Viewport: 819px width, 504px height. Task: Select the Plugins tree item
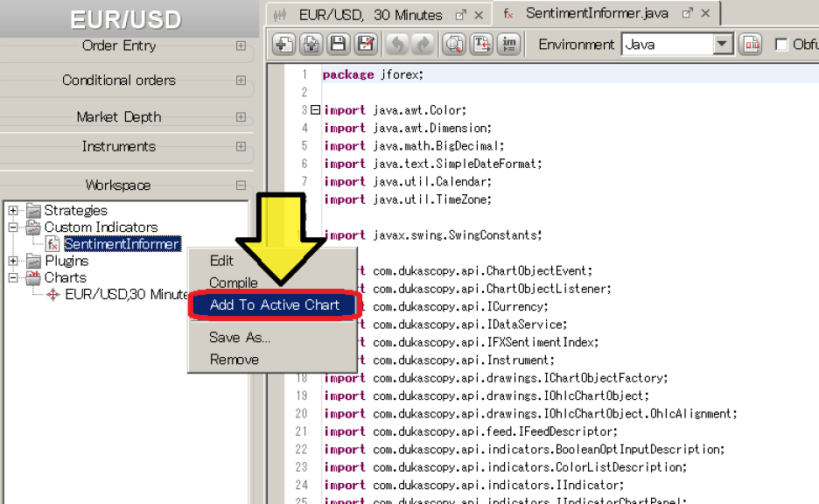(66, 261)
